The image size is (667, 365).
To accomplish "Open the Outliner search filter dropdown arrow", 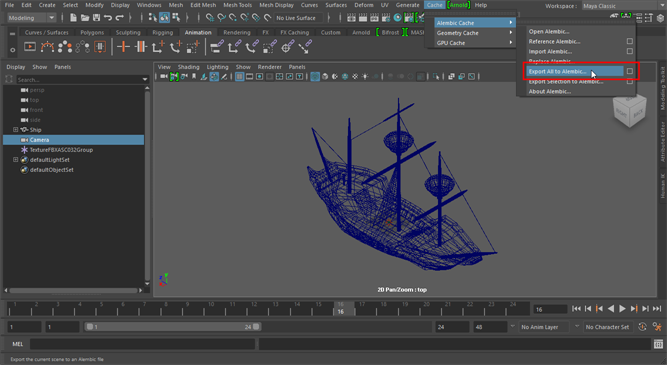I will pos(145,80).
